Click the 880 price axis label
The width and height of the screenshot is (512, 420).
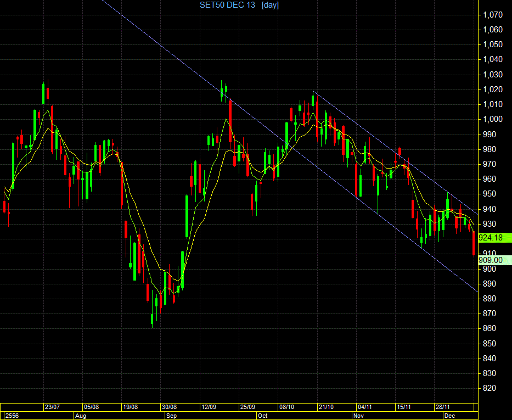coord(490,299)
